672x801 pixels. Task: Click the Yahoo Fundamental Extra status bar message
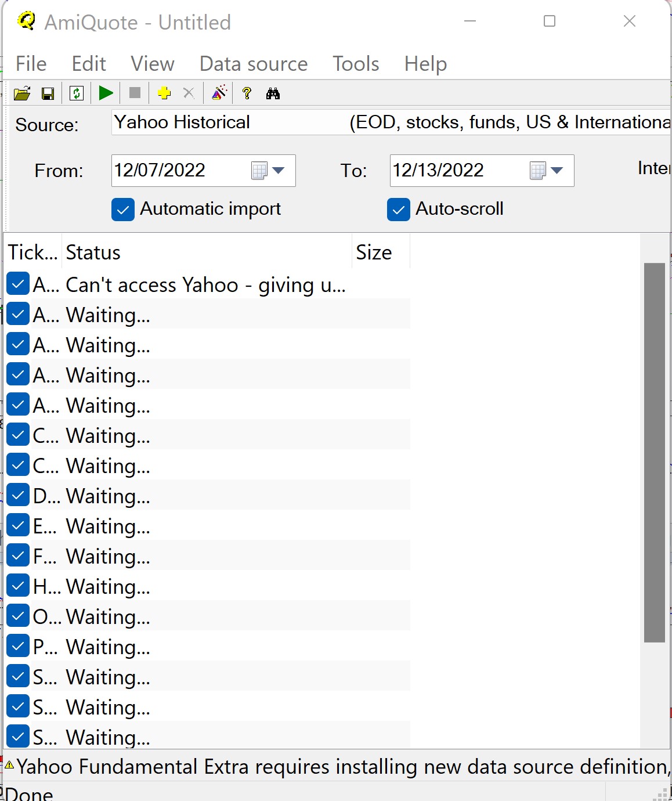pos(344,766)
